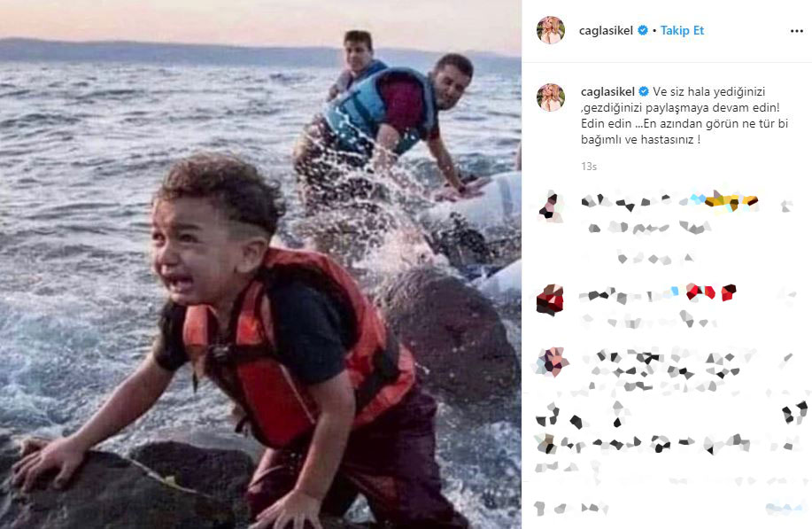Click the first commenter's pixelated avatar
Viewport: 812px width, 529px height.
pos(551,206)
